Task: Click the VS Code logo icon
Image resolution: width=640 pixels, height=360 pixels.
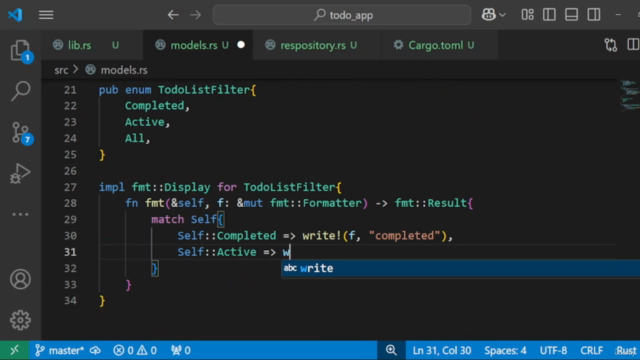Action: [x=15, y=15]
